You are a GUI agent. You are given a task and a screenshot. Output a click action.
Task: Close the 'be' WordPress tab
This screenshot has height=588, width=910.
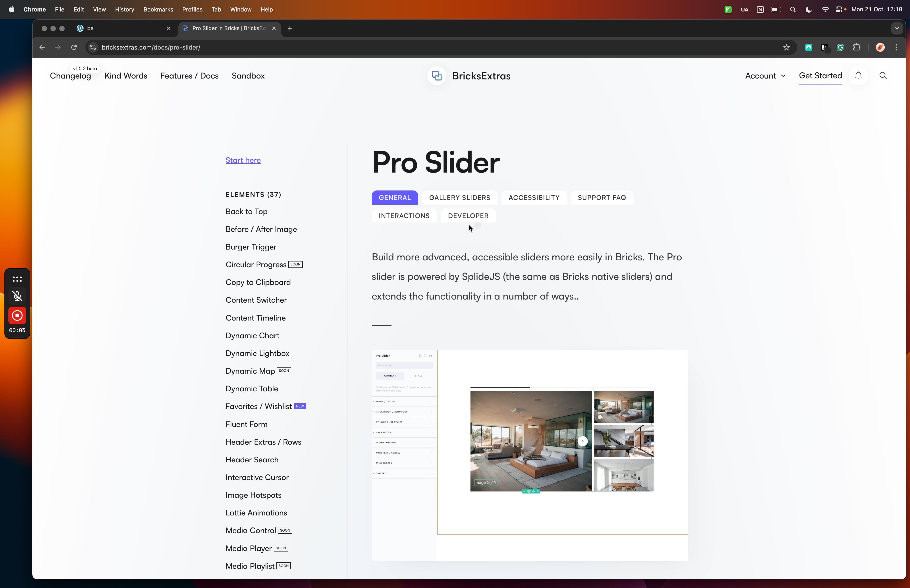pyautogui.click(x=168, y=28)
